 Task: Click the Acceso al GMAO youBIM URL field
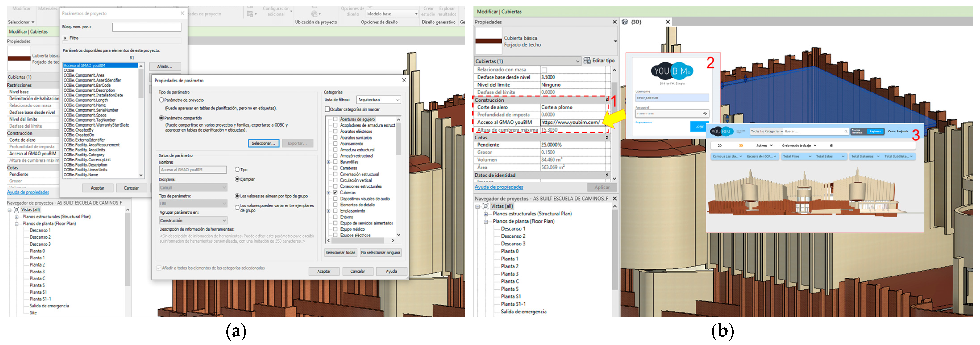[x=571, y=122]
